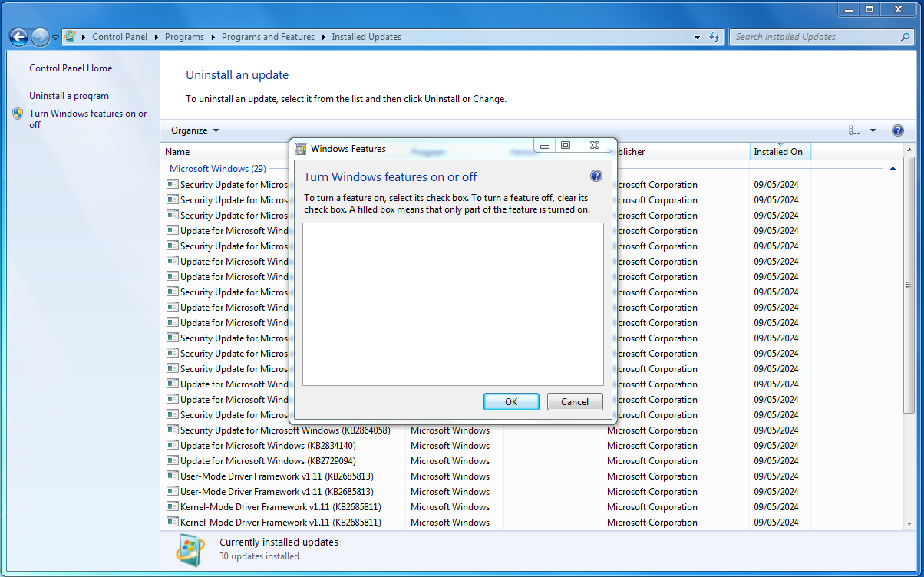Click the change view icon in the toolbar
Screen dimensions: 924x577
click(x=855, y=130)
